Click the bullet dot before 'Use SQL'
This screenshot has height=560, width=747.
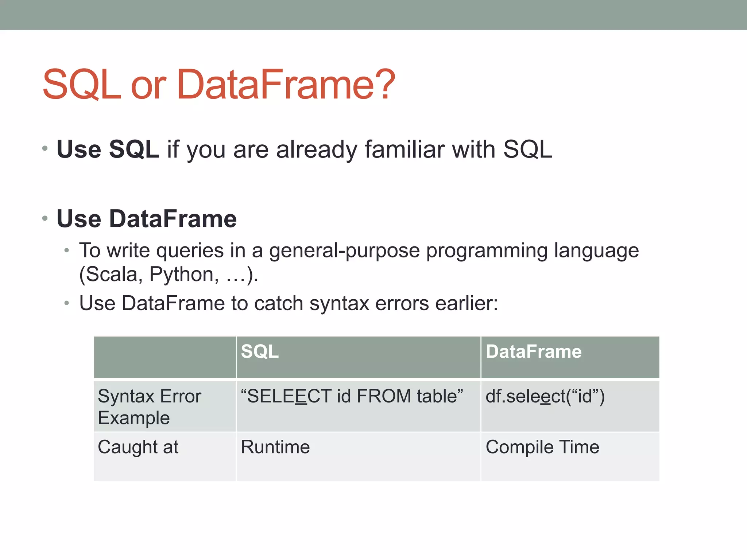point(44,148)
